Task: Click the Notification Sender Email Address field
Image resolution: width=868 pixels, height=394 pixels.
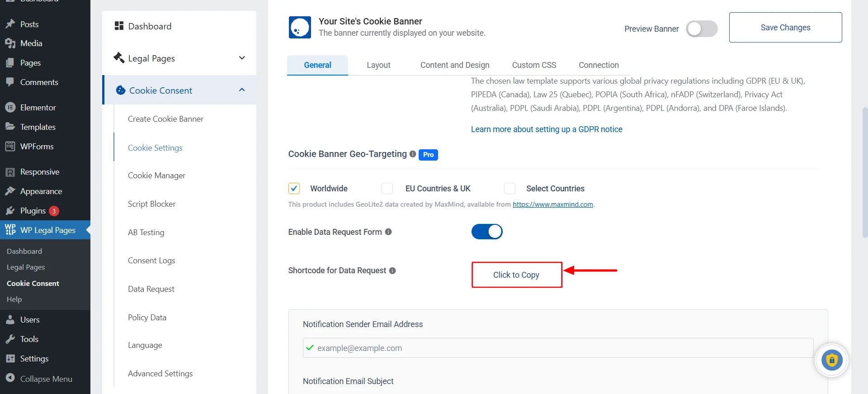Action: 558,348
